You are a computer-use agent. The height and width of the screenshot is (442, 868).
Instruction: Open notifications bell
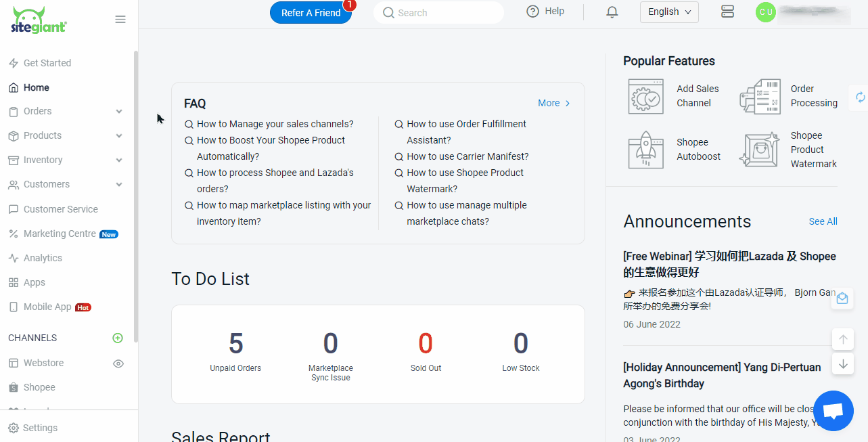(x=612, y=12)
